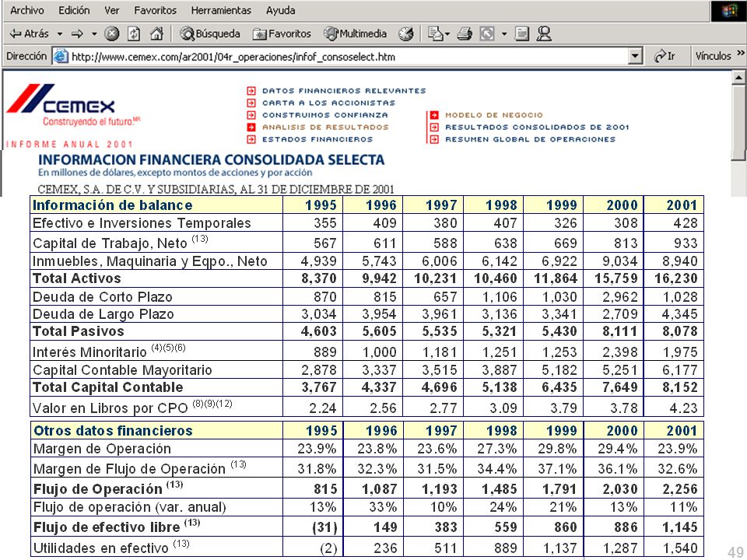Viewport: 747px width, 560px height.
Task: Open the Multimedia toolbar button
Action: click(x=355, y=33)
